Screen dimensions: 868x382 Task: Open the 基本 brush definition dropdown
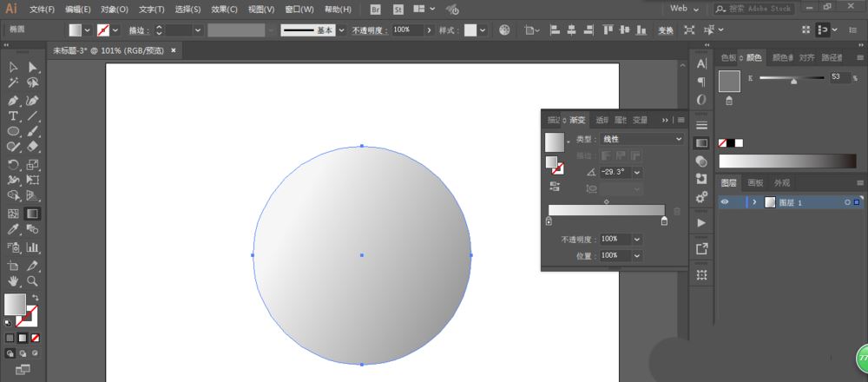point(341,30)
